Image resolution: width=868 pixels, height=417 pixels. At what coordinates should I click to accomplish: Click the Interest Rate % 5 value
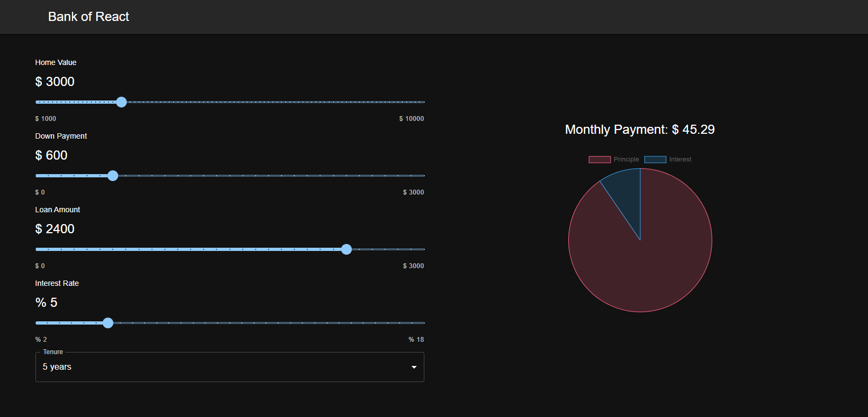(x=46, y=303)
